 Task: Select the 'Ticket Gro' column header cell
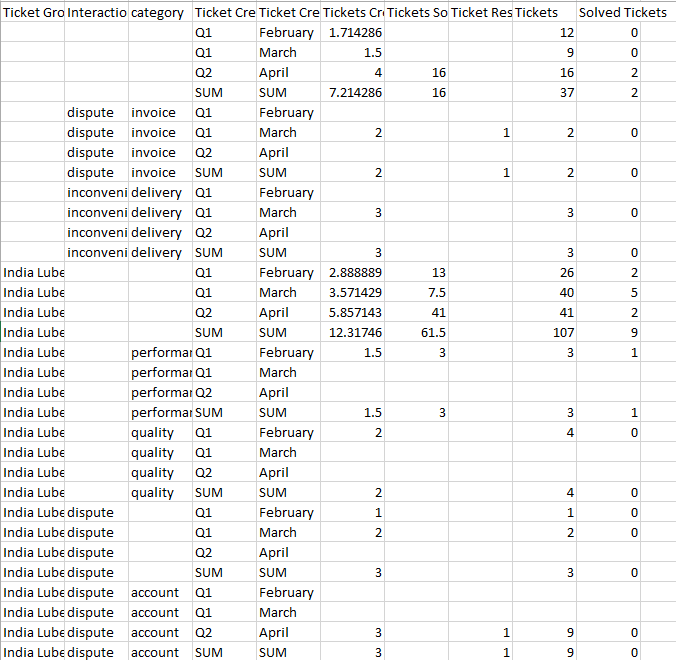pos(33,12)
